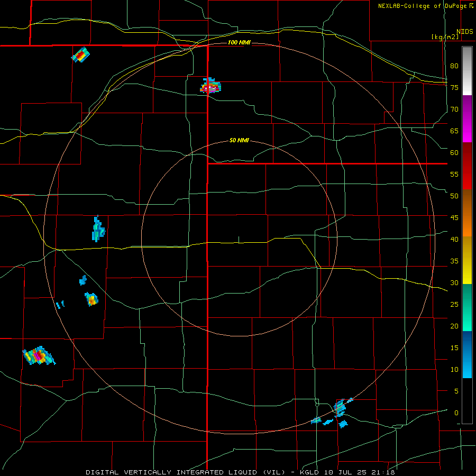Click the 60 value on the color scale
The image size is (476, 476).
tap(454, 153)
